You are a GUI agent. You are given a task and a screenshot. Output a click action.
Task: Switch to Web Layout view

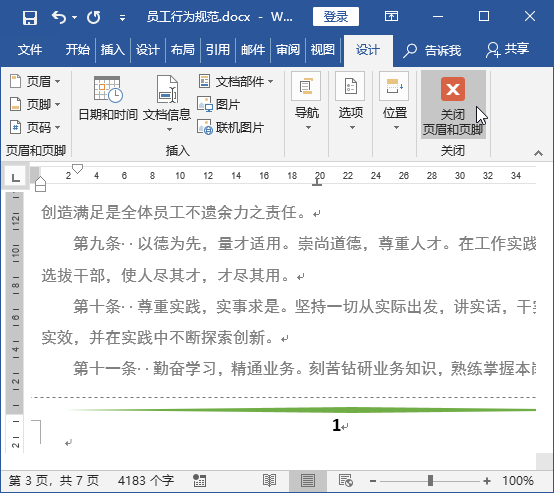click(x=345, y=481)
